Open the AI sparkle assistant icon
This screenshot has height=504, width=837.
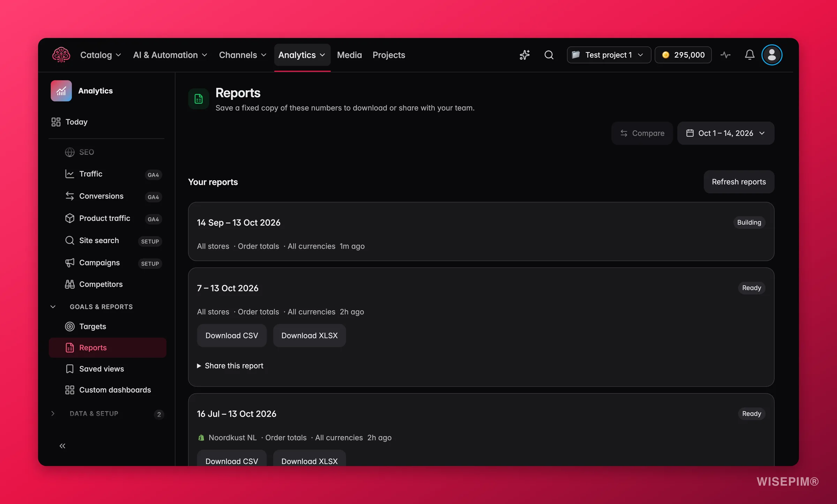(x=525, y=55)
